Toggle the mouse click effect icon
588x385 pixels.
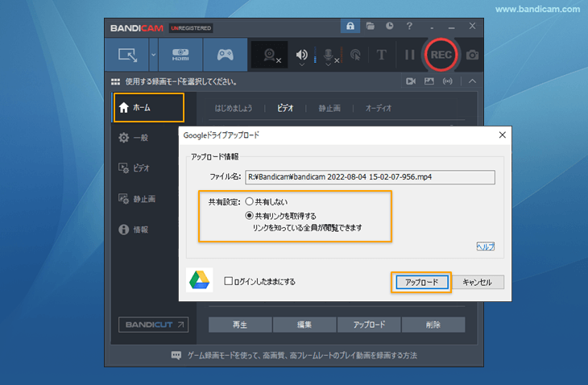tap(355, 55)
